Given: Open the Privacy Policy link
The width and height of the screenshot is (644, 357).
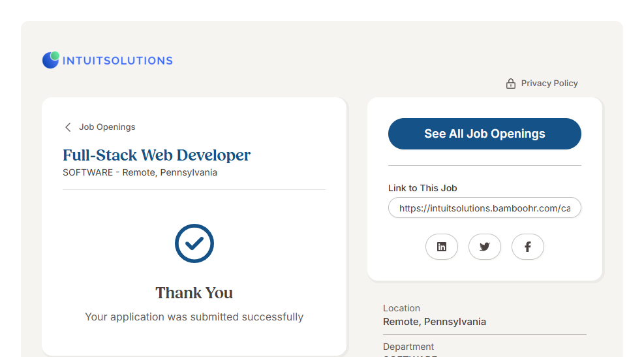Looking at the screenshot, I should point(549,84).
